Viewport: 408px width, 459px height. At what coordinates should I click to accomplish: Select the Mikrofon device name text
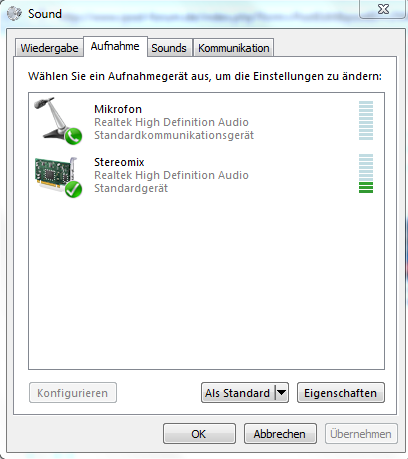(x=118, y=109)
